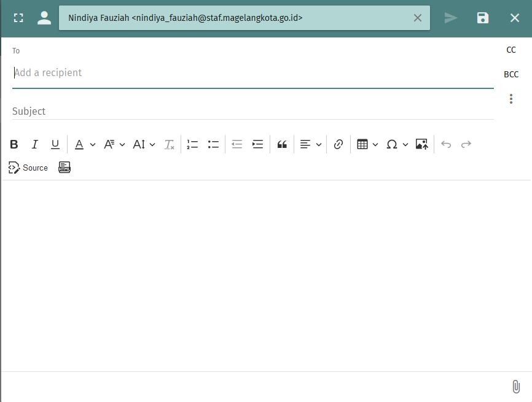Switch to HTML Source editing mode

coord(28,167)
